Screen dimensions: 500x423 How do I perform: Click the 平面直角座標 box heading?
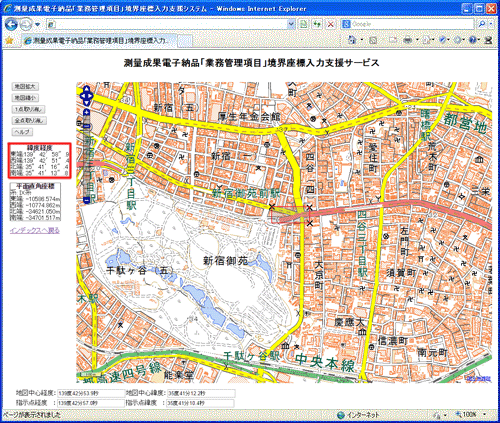click(x=35, y=186)
